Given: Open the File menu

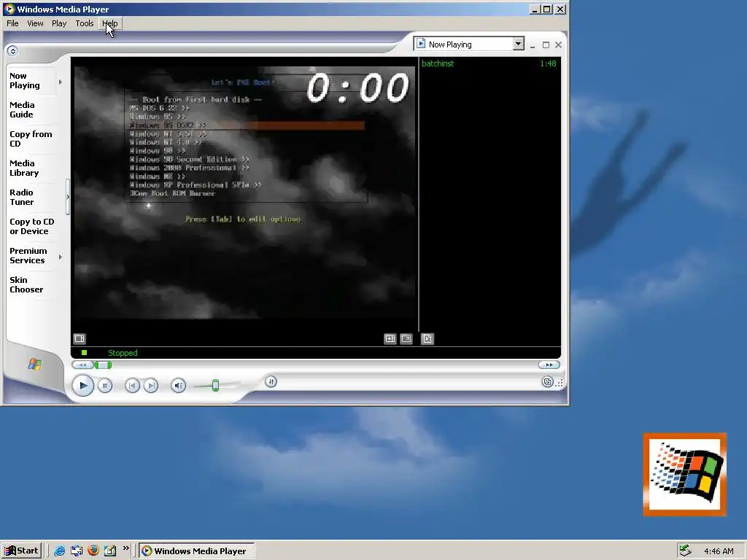Looking at the screenshot, I should point(13,23).
